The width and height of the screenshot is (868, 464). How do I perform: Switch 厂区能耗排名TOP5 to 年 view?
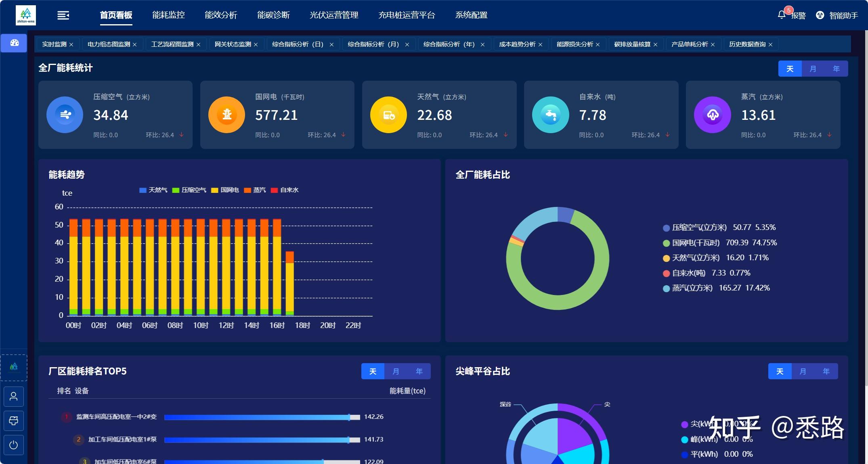[x=419, y=371]
